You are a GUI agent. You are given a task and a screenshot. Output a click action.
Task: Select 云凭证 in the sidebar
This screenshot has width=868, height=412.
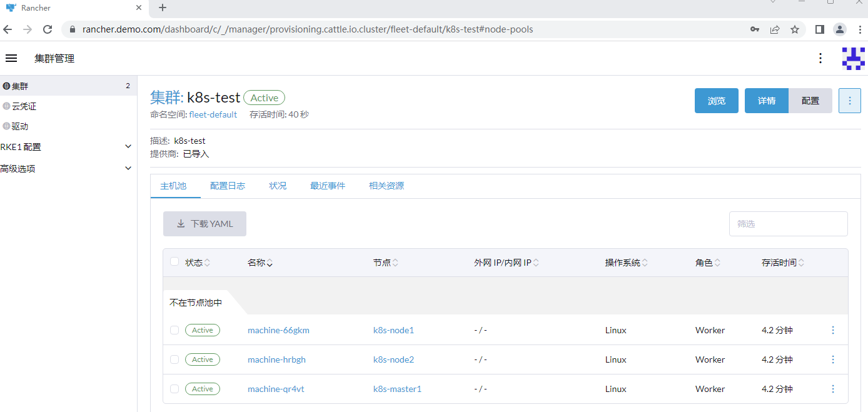(68, 106)
